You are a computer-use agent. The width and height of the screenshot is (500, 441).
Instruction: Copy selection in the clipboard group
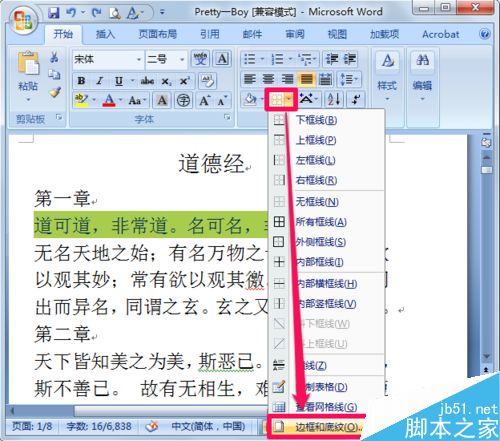click(x=54, y=75)
